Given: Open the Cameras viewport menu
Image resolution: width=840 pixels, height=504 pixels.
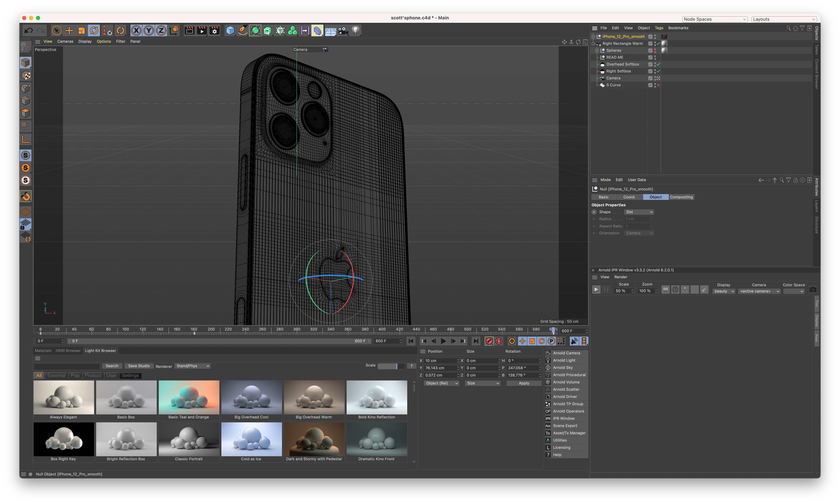Looking at the screenshot, I should [65, 42].
